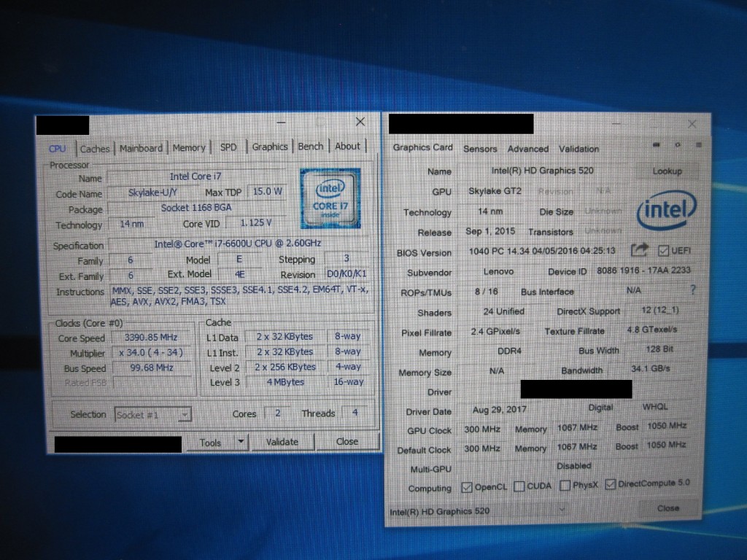Click the Code Name value Skylake-U/Y
The height and width of the screenshot is (560, 747).
click(x=152, y=192)
